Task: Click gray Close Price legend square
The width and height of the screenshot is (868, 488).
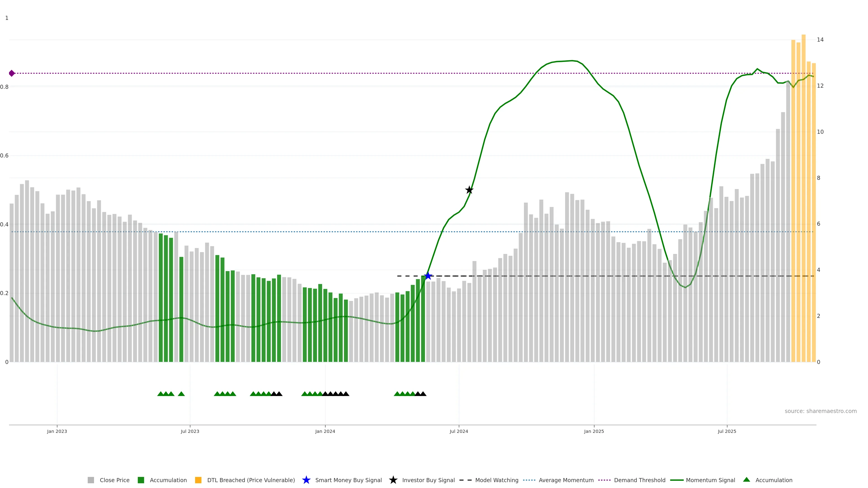Action: tap(91, 480)
